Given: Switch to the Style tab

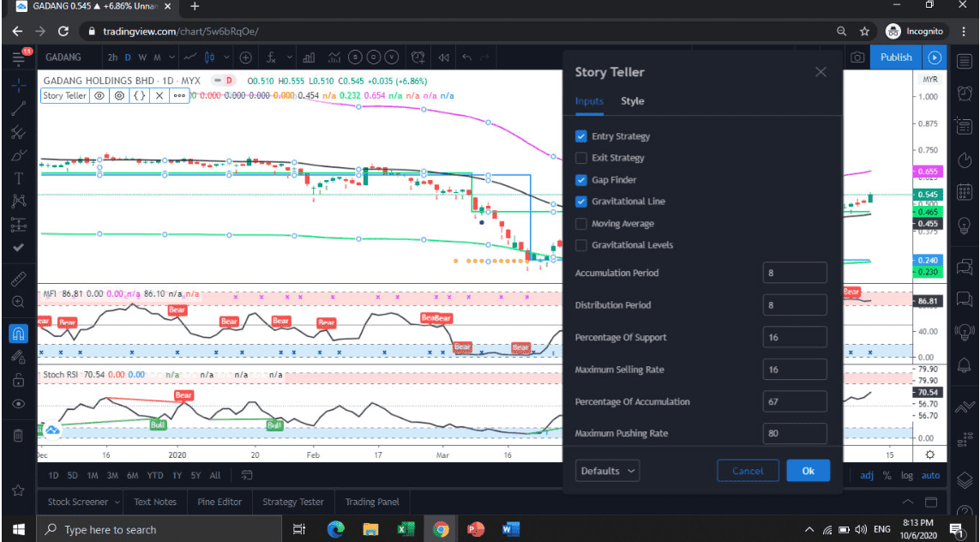Looking at the screenshot, I should 633,101.
